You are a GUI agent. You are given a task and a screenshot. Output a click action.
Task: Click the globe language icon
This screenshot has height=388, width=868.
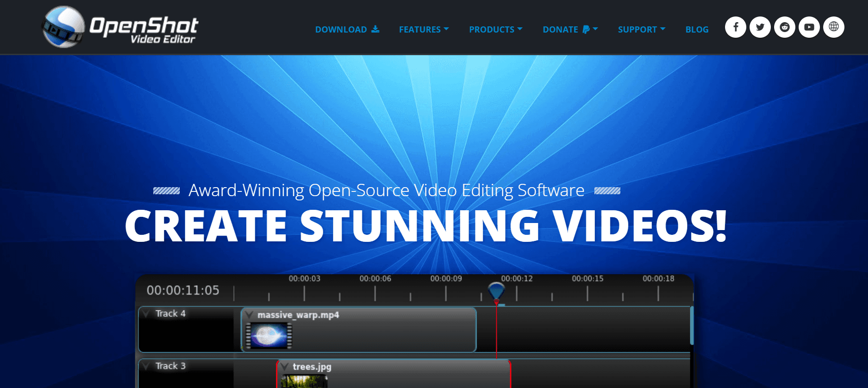click(x=834, y=27)
